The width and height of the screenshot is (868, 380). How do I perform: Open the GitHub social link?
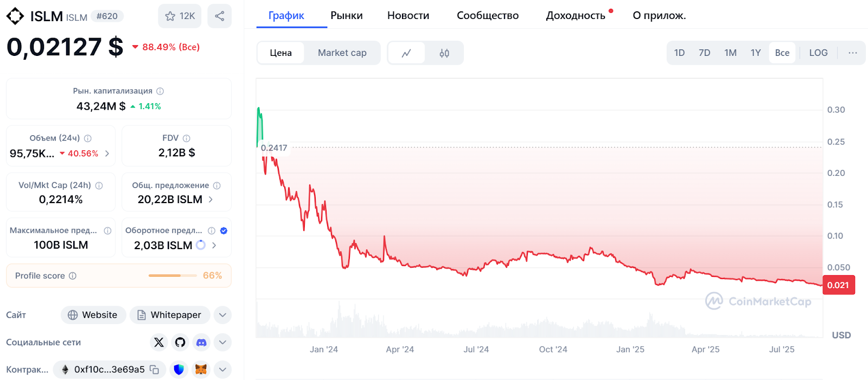click(180, 342)
